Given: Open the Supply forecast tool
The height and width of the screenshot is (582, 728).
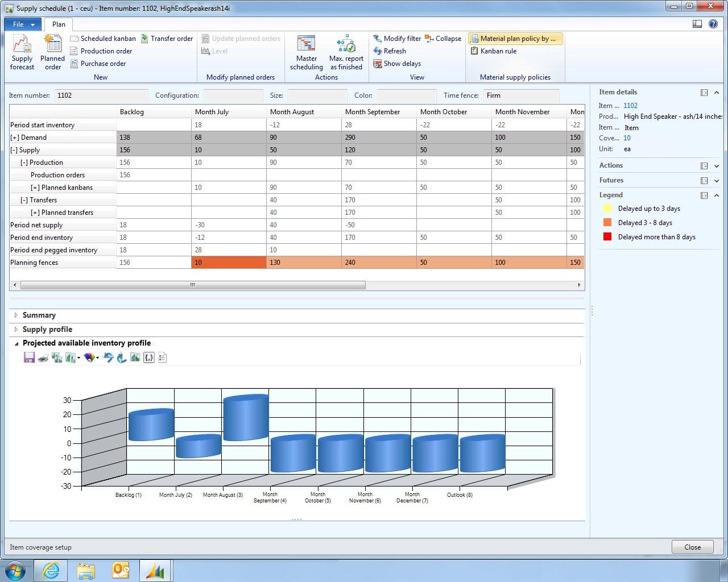Looking at the screenshot, I should 22,52.
